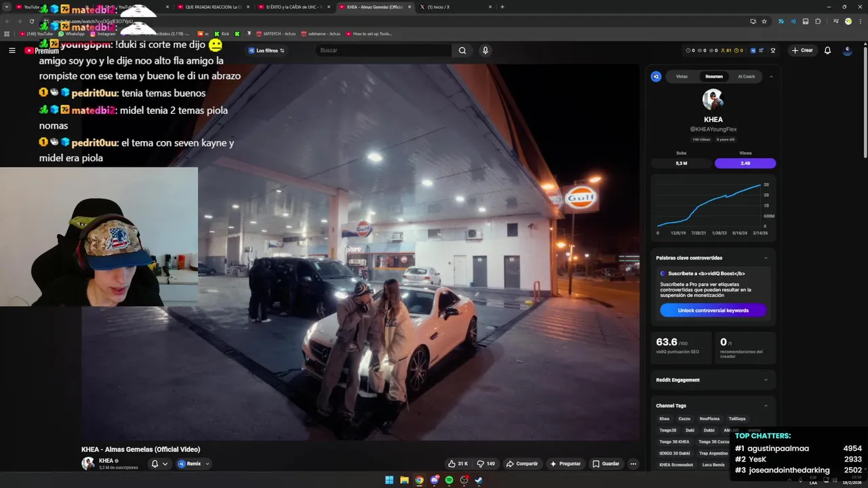Open How to set up Tools bookmark

369,33
